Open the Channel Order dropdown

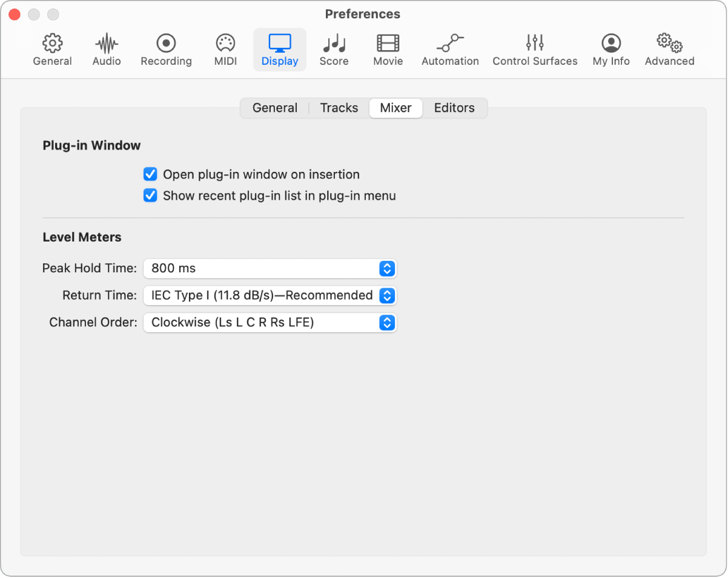[270, 323]
